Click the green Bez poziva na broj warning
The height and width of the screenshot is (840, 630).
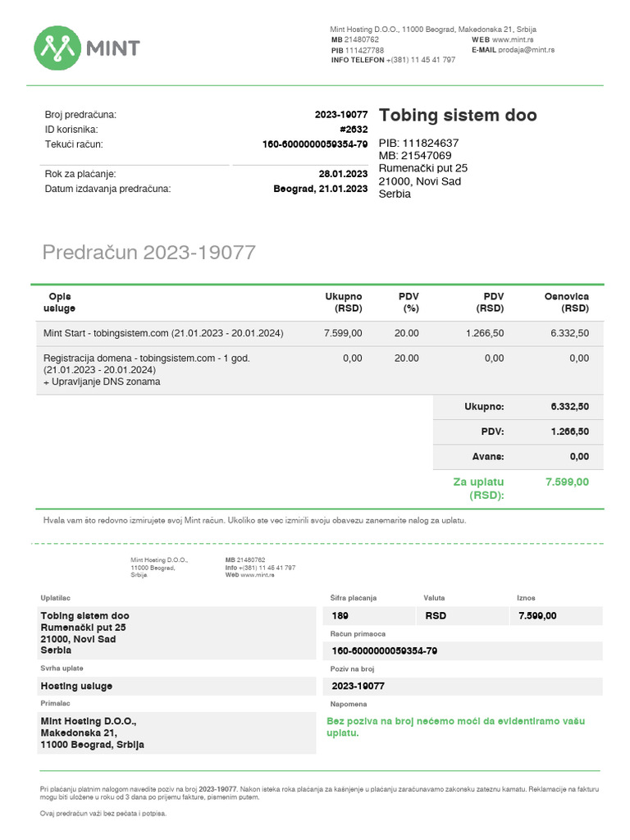pyautogui.click(x=456, y=727)
